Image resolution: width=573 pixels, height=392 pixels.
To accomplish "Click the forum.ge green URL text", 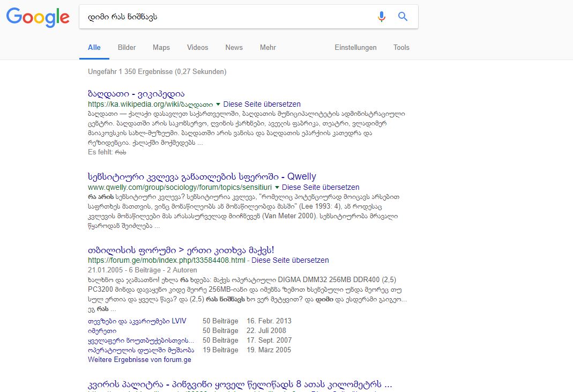I will 166,261.
